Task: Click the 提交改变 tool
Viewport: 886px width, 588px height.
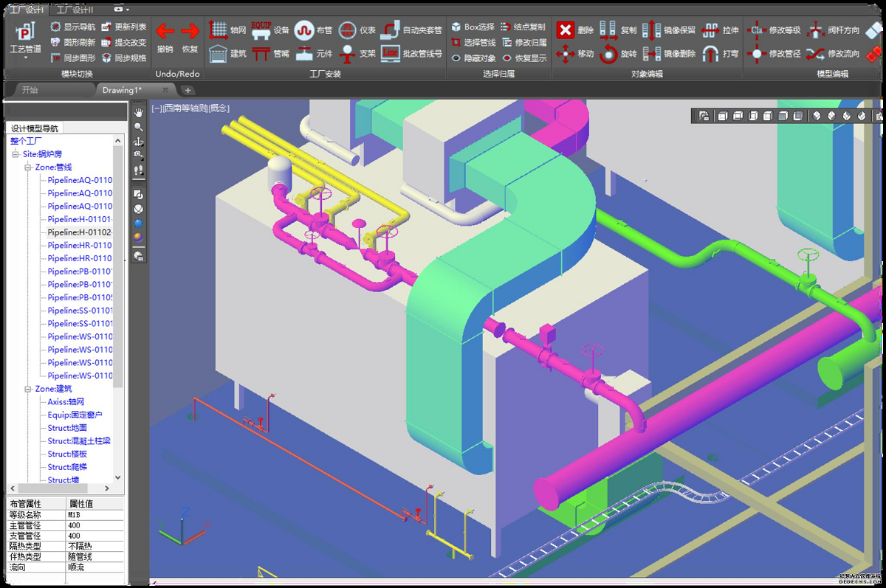Action: click(x=123, y=42)
